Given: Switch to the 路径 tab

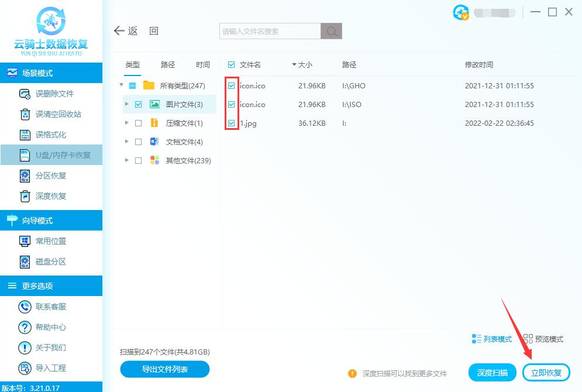Looking at the screenshot, I should click(x=168, y=65).
